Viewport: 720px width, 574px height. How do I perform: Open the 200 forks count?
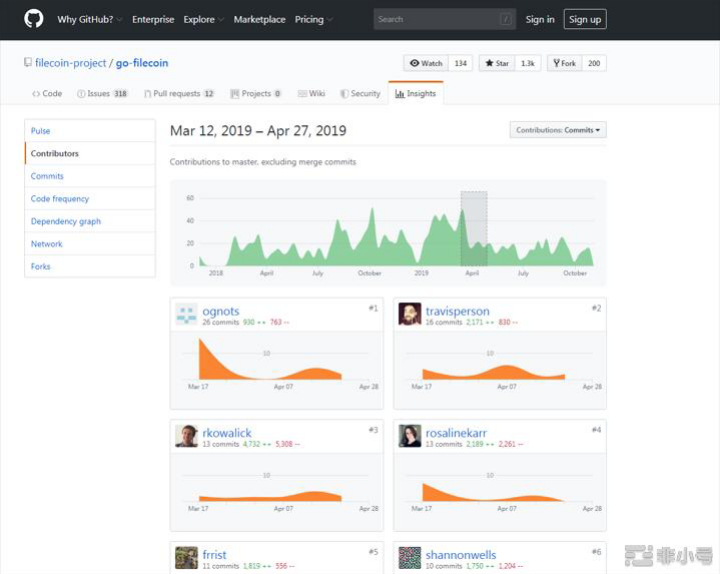point(594,63)
